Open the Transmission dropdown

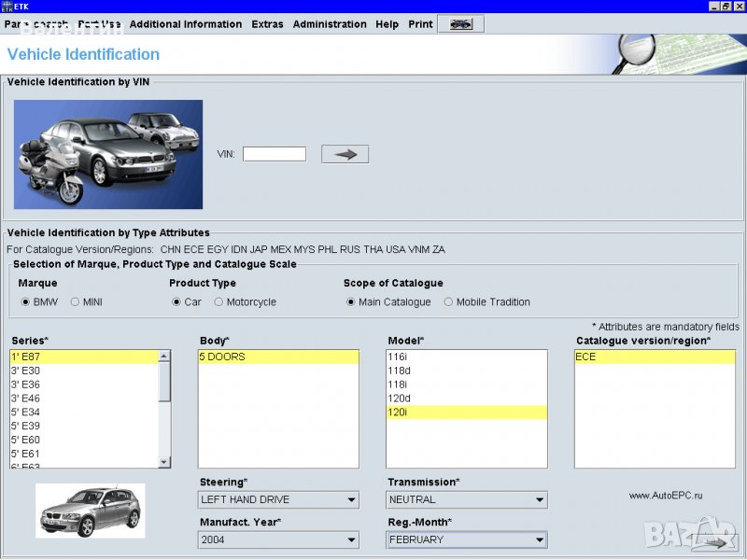[539, 499]
